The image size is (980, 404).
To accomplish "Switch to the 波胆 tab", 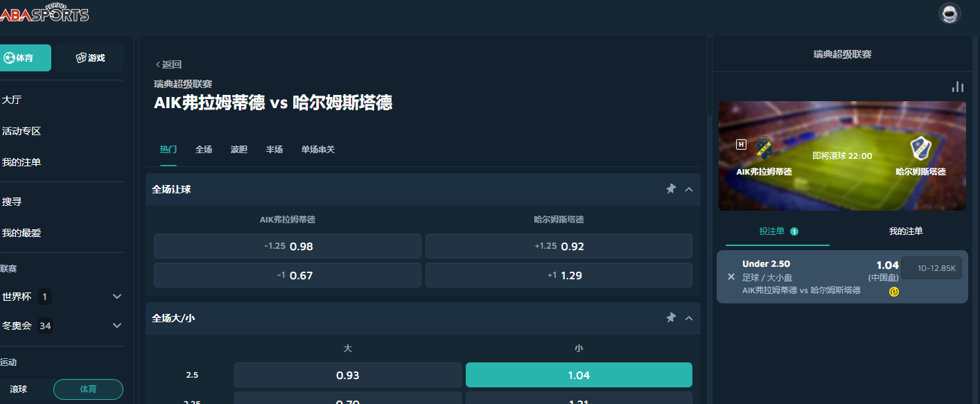I will 238,150.
